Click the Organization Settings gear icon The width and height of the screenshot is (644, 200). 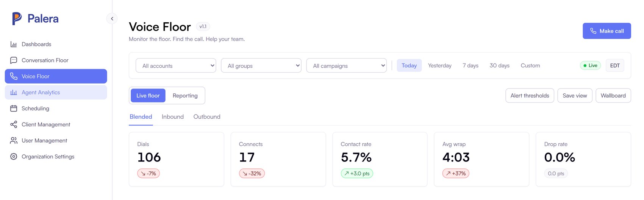(14, 157)
